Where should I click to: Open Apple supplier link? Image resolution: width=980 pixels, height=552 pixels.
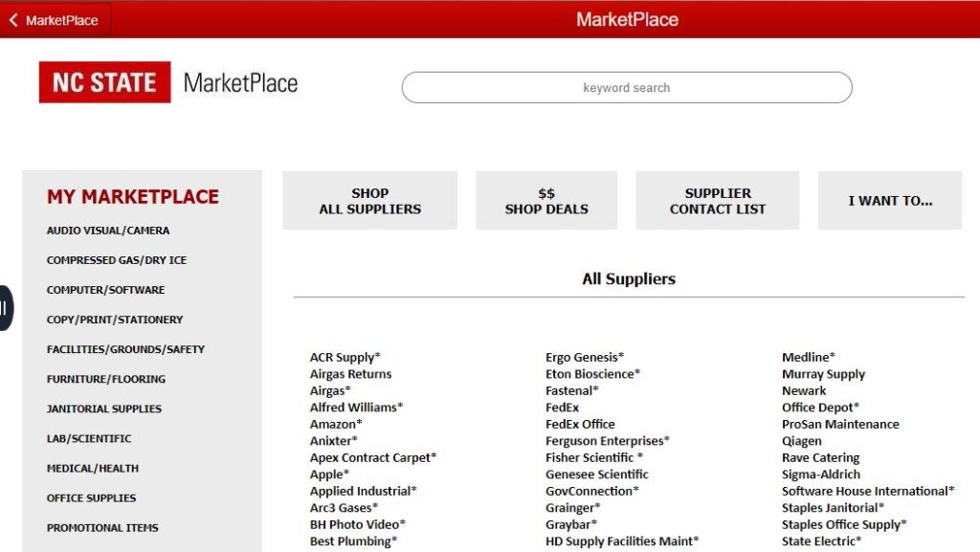(329, 475)
